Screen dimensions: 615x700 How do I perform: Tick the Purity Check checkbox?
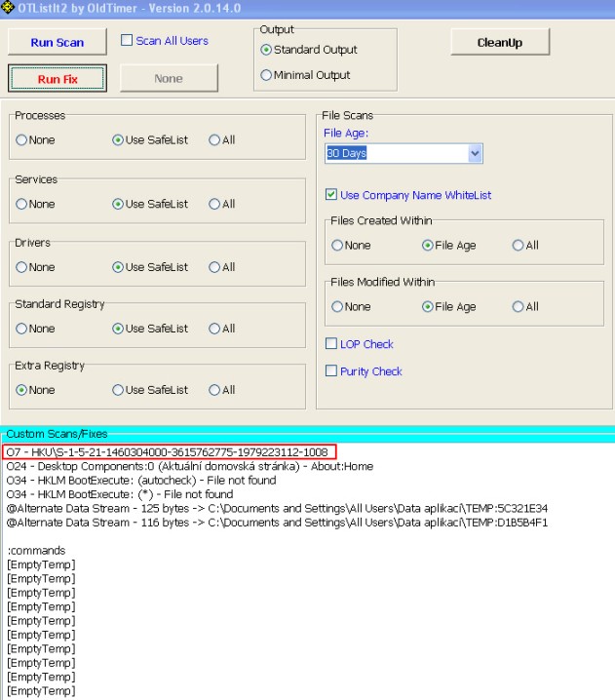(332, 371)
